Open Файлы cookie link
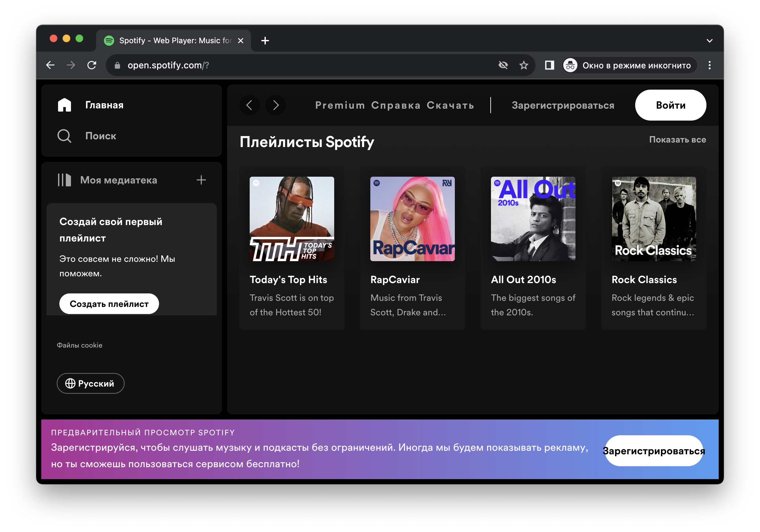This screenshot has height=532, width=760. (x=79, y=345)
